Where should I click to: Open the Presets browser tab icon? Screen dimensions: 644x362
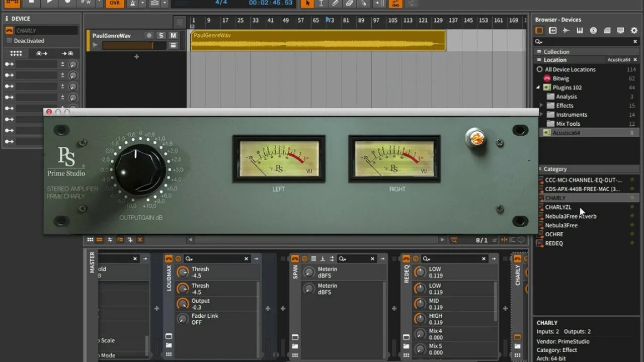[x=552, y=31]
